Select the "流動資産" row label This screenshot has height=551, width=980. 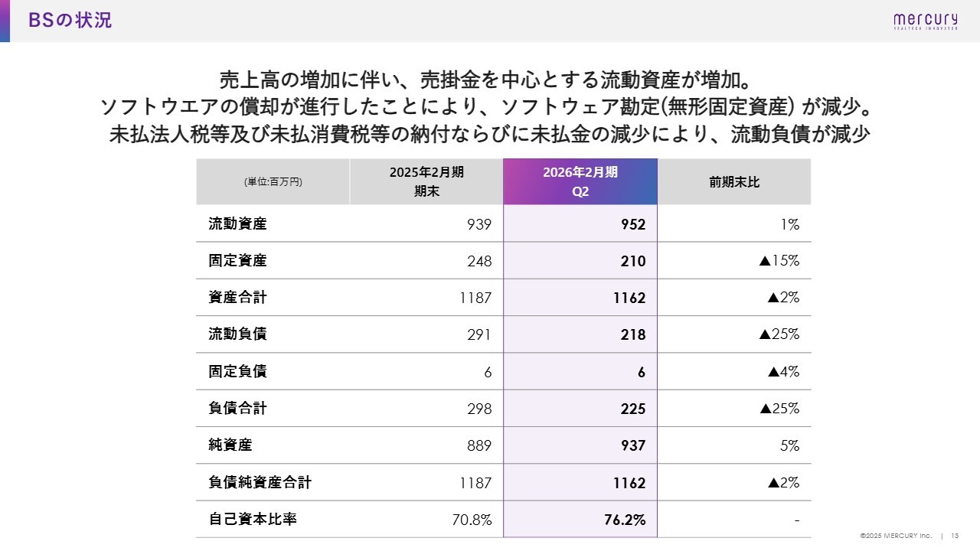coord(237,224)
